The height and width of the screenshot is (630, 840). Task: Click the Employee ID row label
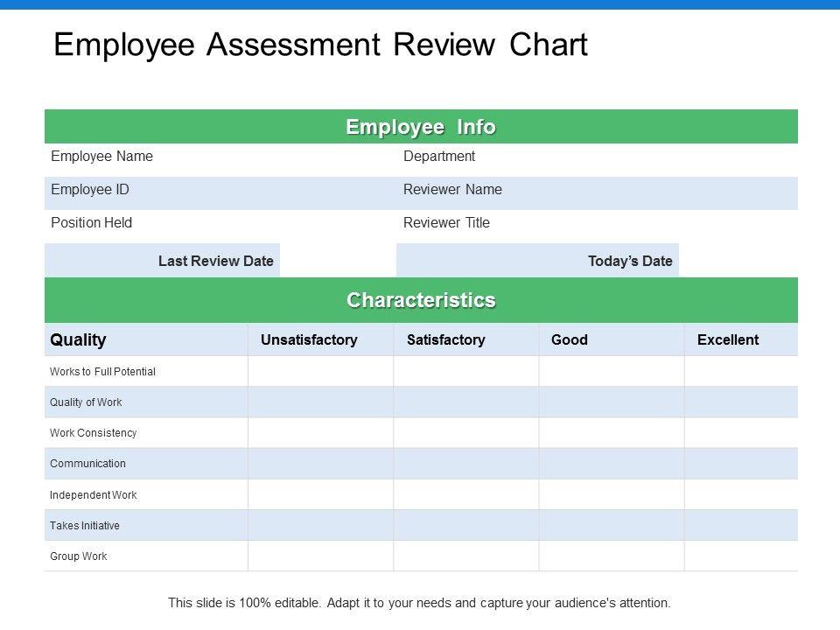pyautogui.click(x=90, y=190)
